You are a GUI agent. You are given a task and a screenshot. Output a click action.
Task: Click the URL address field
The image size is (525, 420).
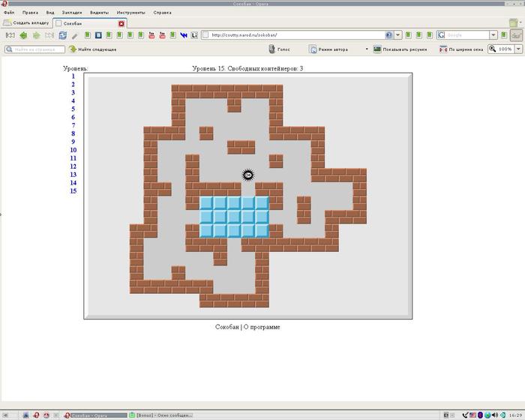point(296,34)
